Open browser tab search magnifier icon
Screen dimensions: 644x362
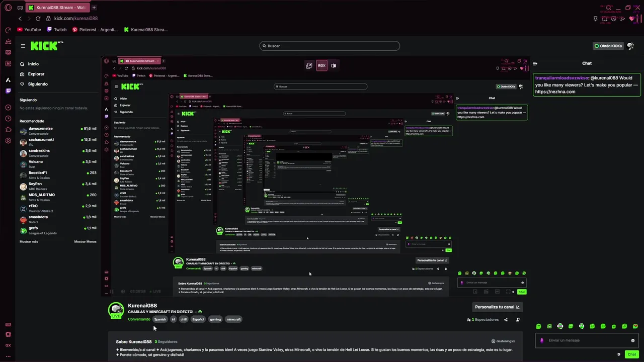609,8
